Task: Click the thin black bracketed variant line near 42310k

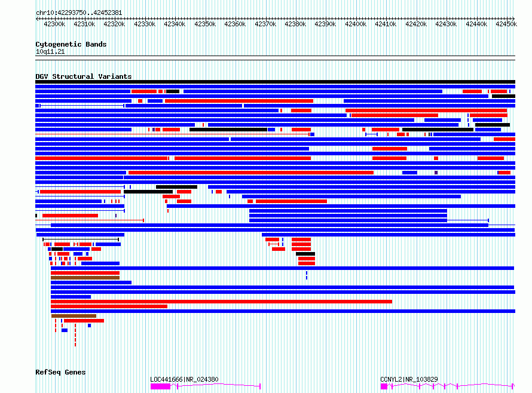Action: point(81,240)
